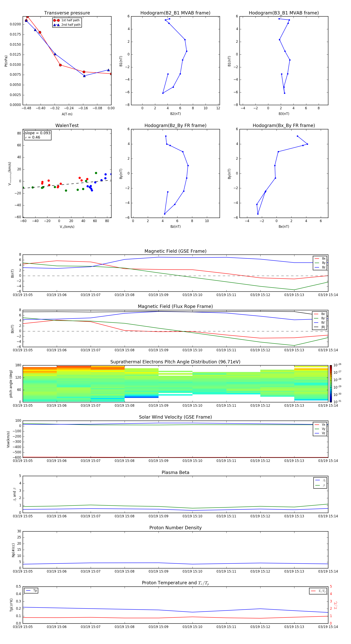Viewport: 351px width, 644px height.
Task: Click the Vy legend entry
Action: 320,429
